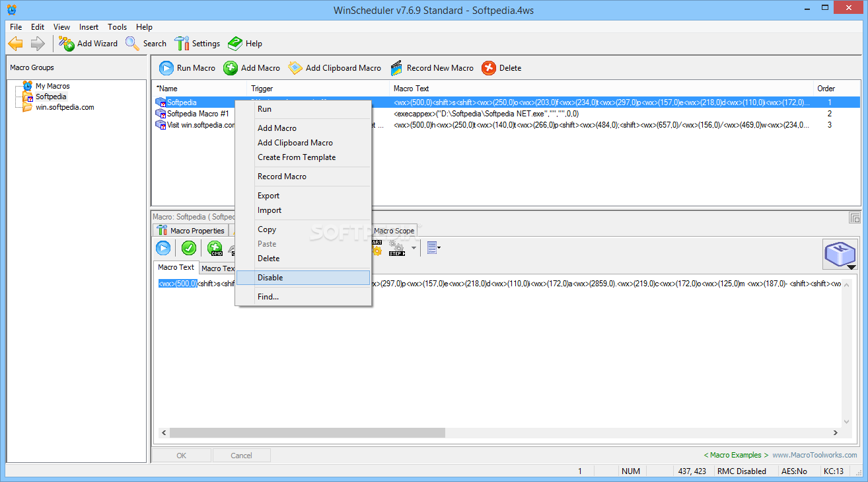Click the Softpedia Macro #1 row icon
This screenshot has height=482, width=868.
pyautogui.click(x=161, y=114)
